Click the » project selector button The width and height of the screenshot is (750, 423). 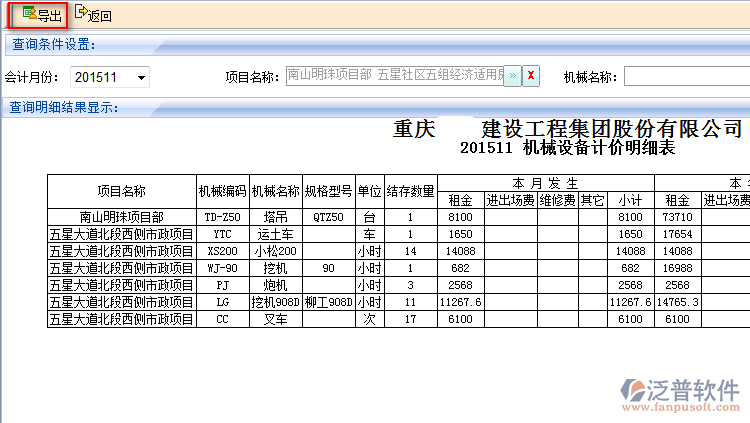(512, 76)
